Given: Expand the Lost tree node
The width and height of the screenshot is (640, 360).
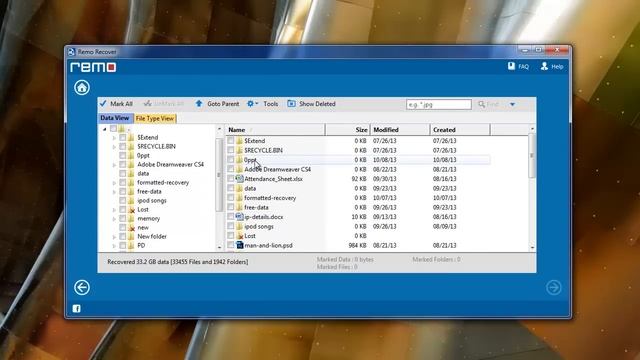Looking at the screenshot, I should coord(114,210).
